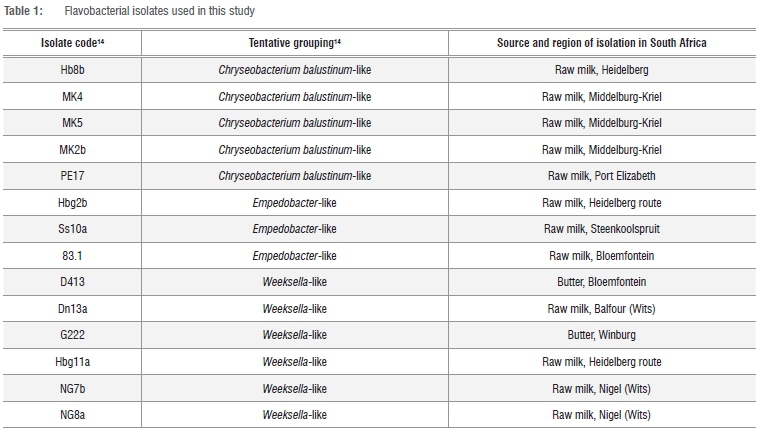Select the Dn13a isolate code cell
The height and width of the screenshot is (433, 760).
point(72,309)
